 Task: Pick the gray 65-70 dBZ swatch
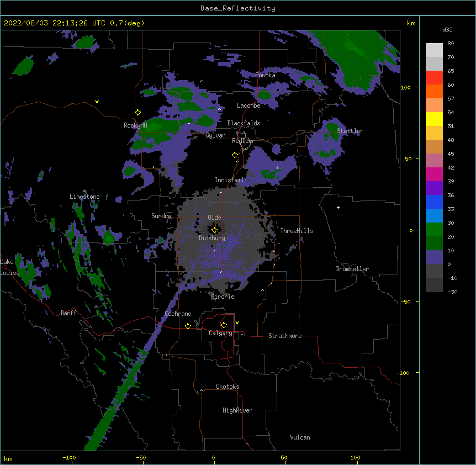point(434,64)
